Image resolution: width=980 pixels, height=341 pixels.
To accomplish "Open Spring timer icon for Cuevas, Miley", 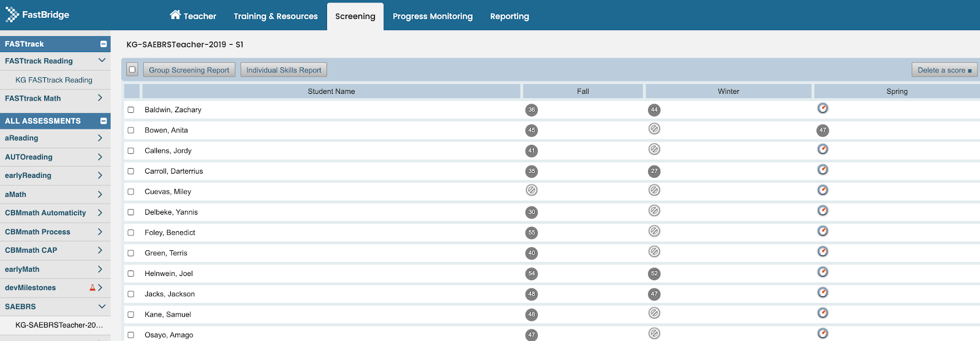I will pos(823,190).
